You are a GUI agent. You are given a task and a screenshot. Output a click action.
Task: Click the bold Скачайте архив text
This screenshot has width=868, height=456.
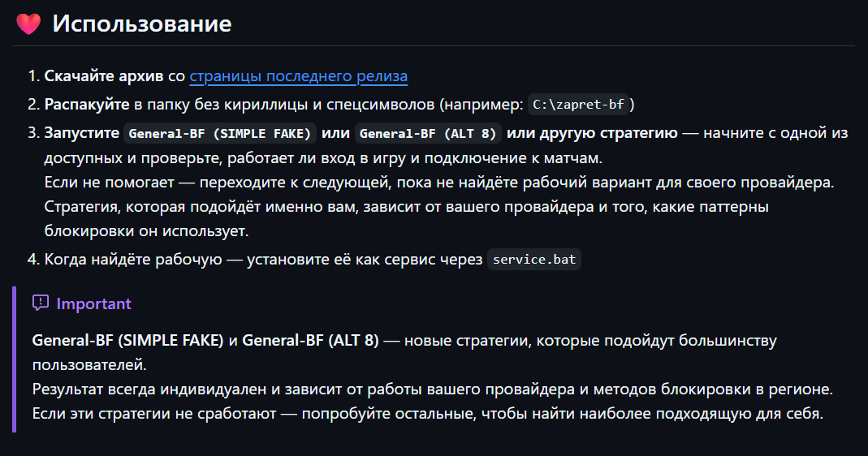click(103, 75)
